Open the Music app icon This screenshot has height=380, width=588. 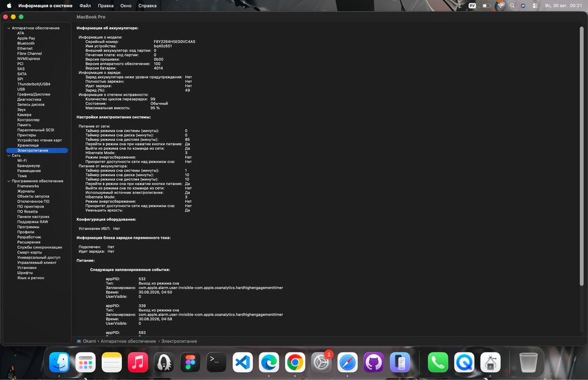pyautogui.click(x=138, y=362)
